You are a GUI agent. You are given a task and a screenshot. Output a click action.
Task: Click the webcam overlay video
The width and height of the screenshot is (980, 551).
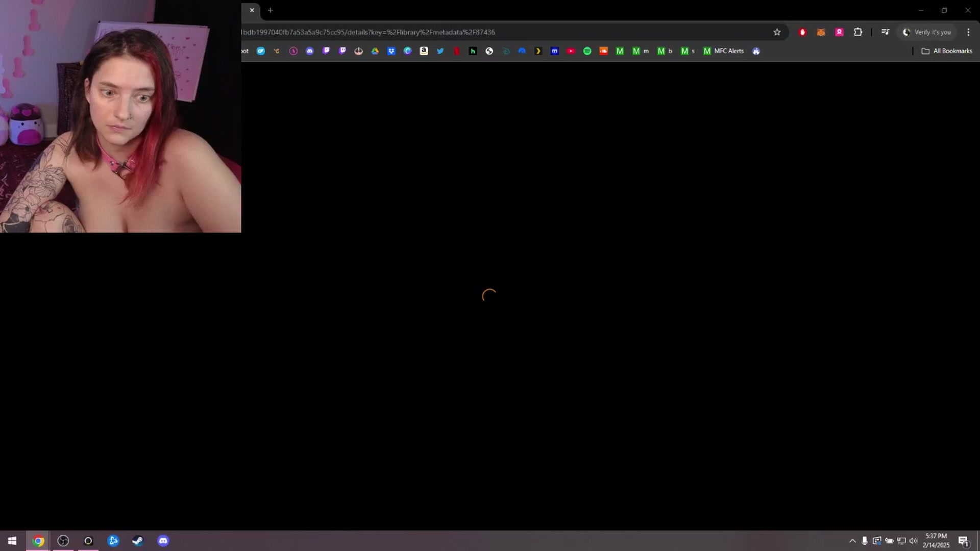click(120, 116)
